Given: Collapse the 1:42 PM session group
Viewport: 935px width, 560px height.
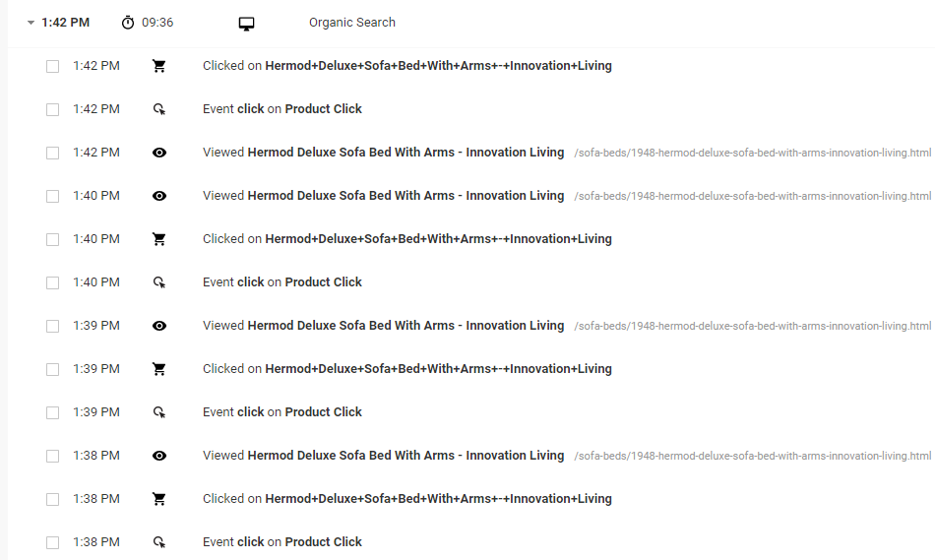Looking at the screenshot, I should [31, 23].
